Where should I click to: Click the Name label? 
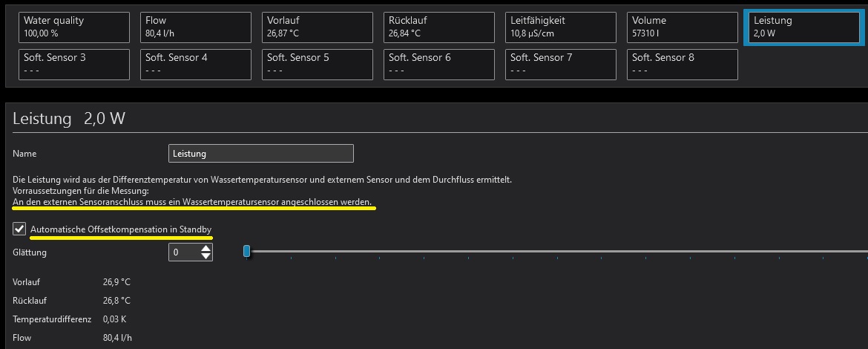click(x=24, y=154)
